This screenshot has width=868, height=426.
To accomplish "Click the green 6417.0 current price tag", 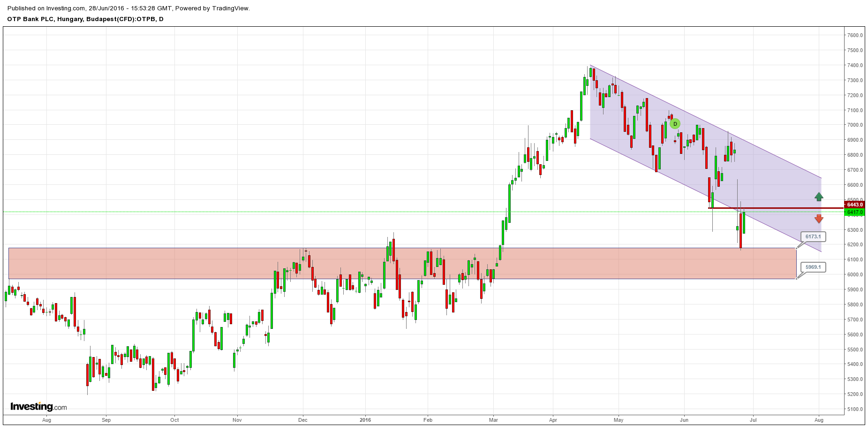I will pos(854,213).
